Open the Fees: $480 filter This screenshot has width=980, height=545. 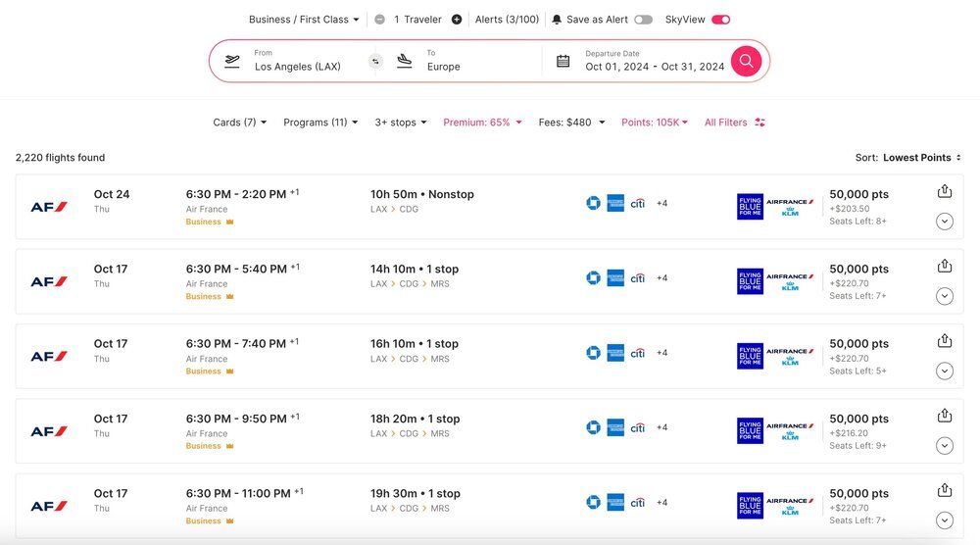pos(571,123)
